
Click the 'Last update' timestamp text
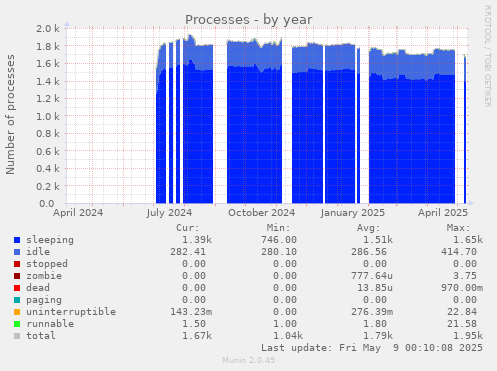pos(372,348)
